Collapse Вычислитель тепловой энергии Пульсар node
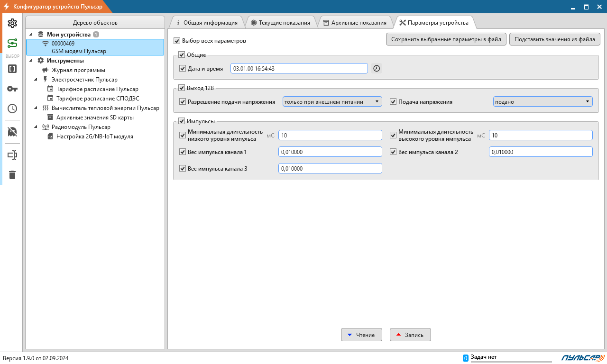 click(36, 108)
